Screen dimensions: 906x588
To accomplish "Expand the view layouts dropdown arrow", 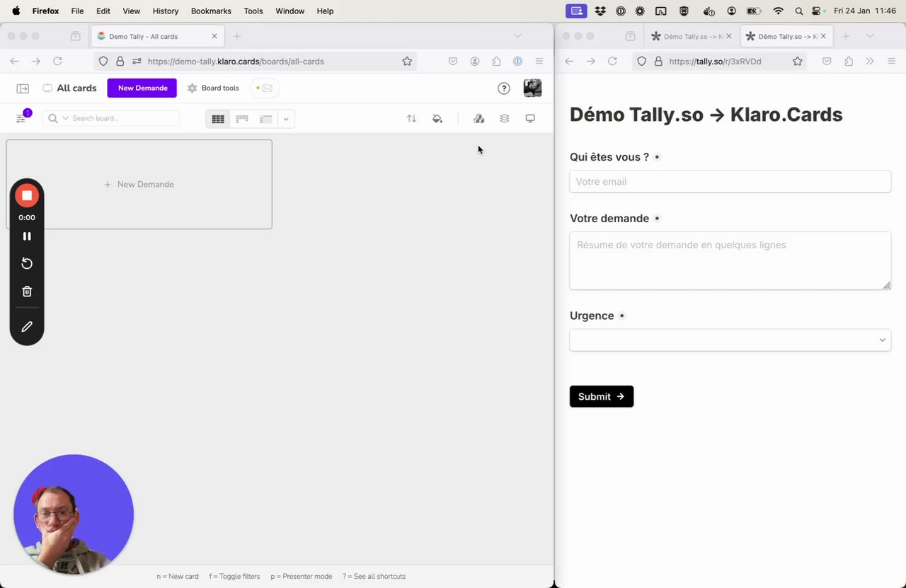I will tap(286, 119).
